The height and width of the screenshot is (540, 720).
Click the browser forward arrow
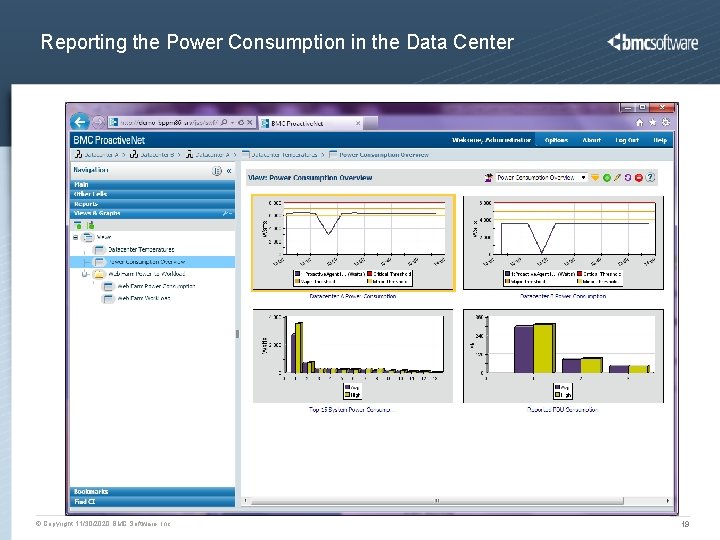[x=98, y=122]
